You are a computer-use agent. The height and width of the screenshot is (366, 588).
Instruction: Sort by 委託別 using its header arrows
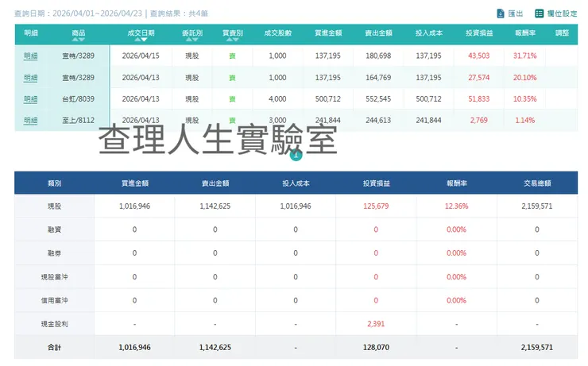coord(192,40)
